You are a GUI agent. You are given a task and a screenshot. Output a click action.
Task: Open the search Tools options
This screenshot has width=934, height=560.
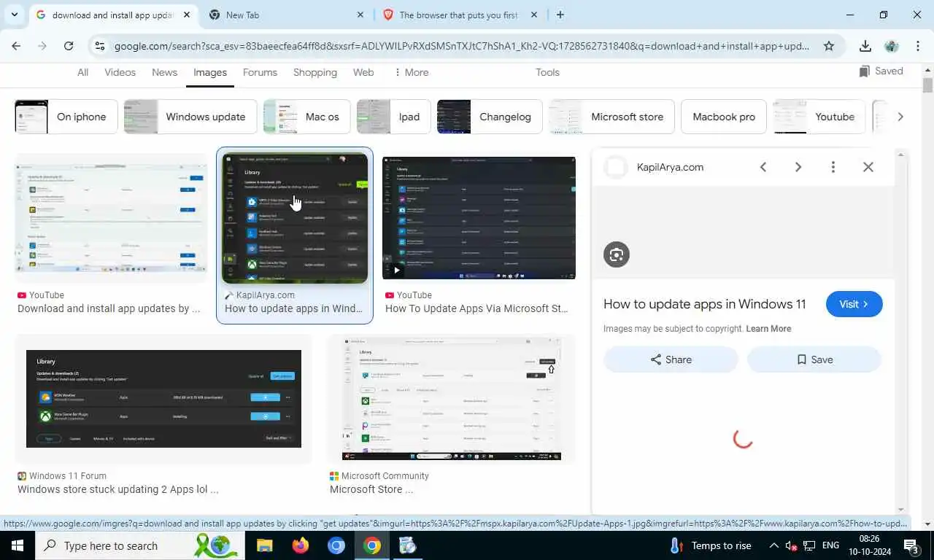(547, 72)
